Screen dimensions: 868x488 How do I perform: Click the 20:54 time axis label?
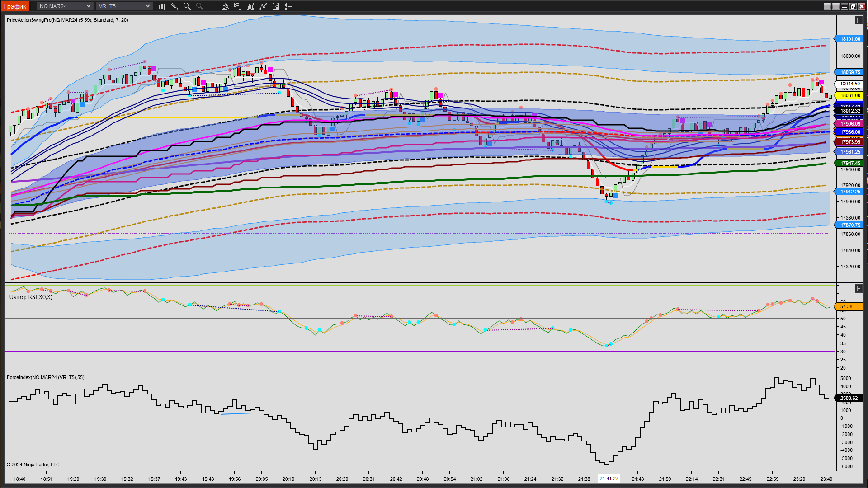pyautogui.click(x=450, y=479)
